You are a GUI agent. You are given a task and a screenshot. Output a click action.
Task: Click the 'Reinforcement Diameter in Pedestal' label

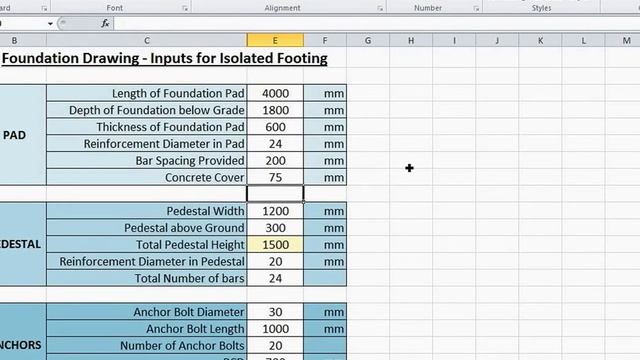[152, 261]
